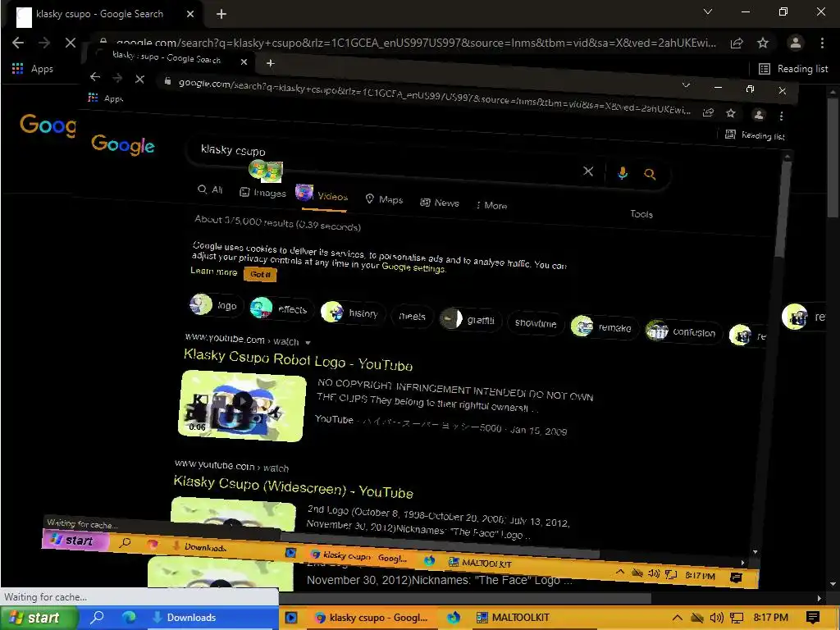Open Apps in the outer bookmarks bar
The width and height of the screenshot is (840, 630).
point(33,69)
